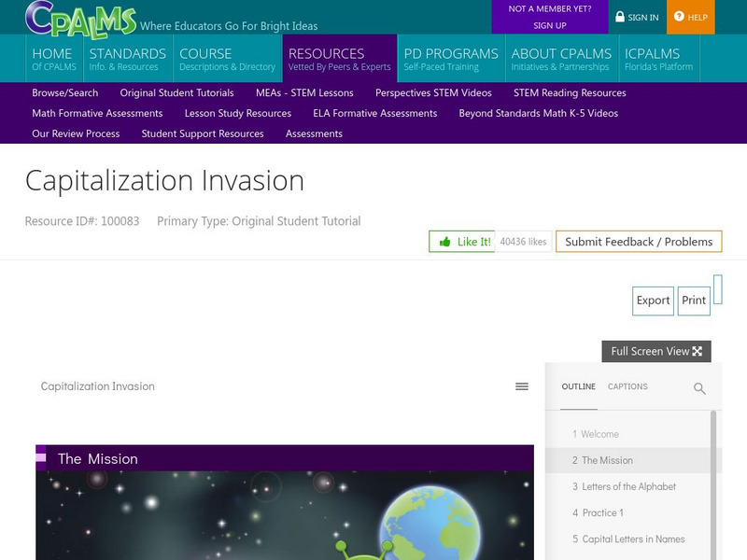Search the outline with magnifier icon
Screen dimensions: 747x560
[699, 388]
